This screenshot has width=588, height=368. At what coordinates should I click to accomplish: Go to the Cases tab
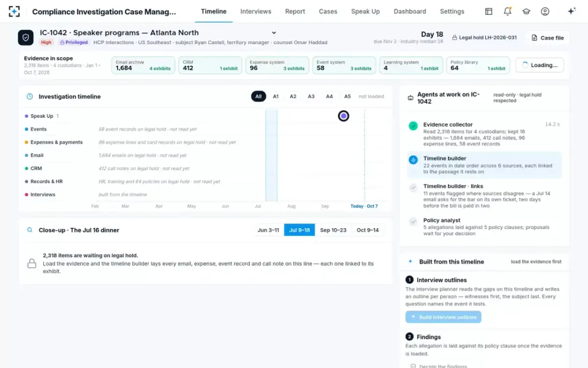tap(328, 11)
